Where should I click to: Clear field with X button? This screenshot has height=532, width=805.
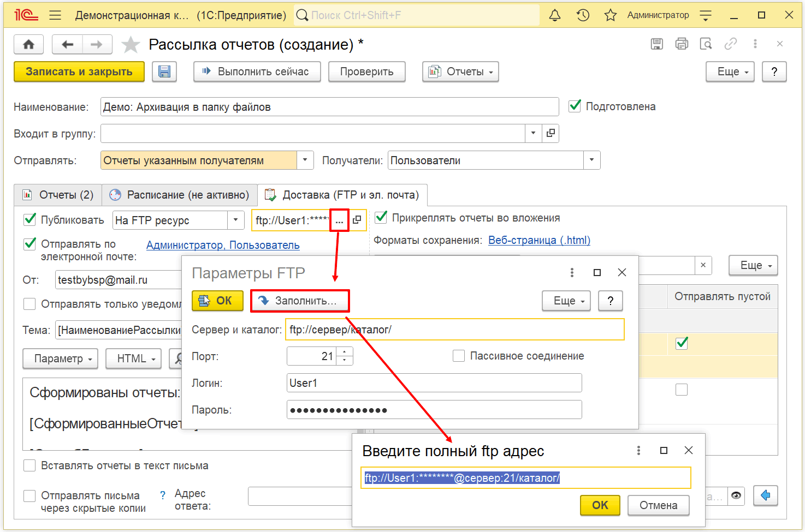[703, 265]
